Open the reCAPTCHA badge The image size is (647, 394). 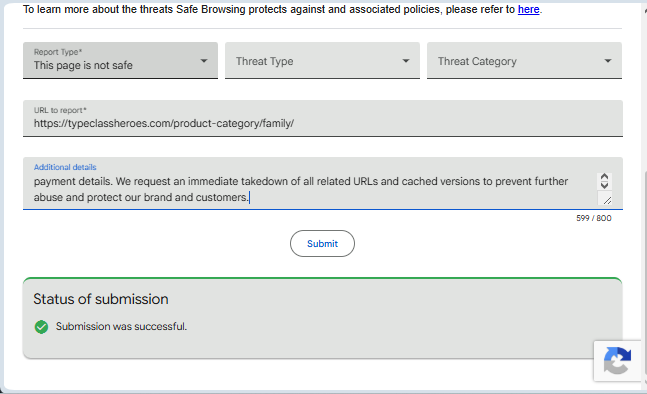click(618, 361)
